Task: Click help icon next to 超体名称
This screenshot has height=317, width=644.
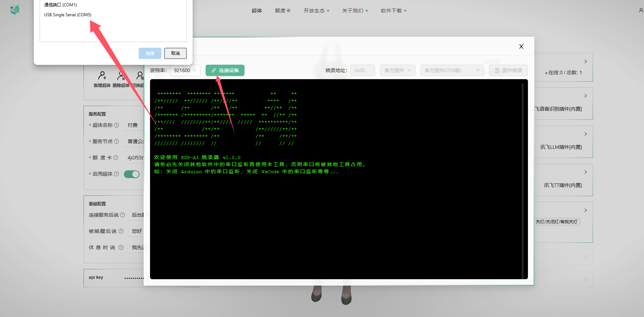Action: pos(116,125)
